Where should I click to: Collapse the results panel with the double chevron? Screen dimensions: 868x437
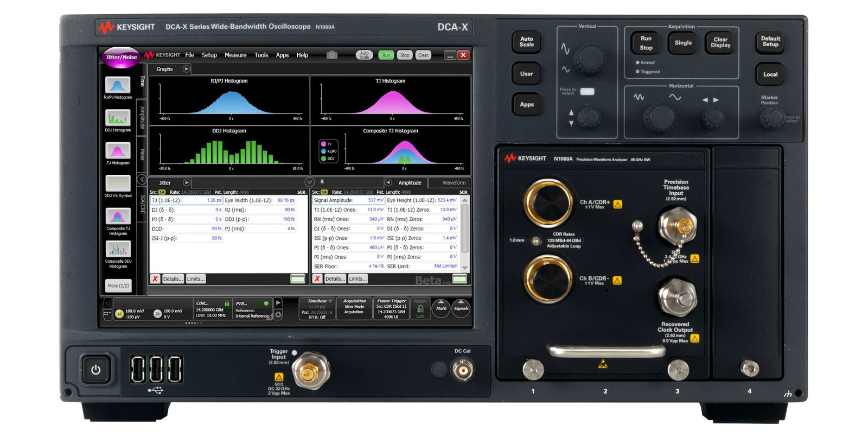pos(310,182)
